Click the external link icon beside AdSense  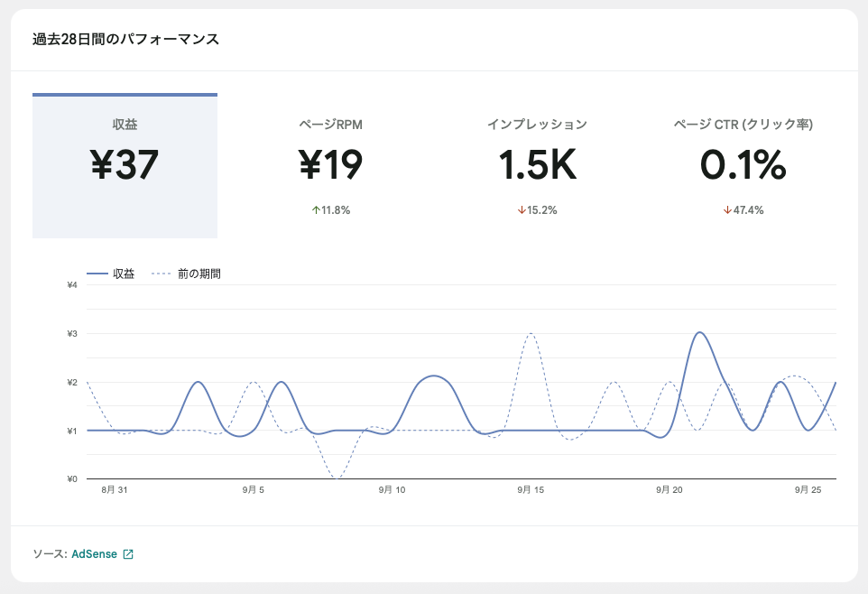tap(128, 554)
